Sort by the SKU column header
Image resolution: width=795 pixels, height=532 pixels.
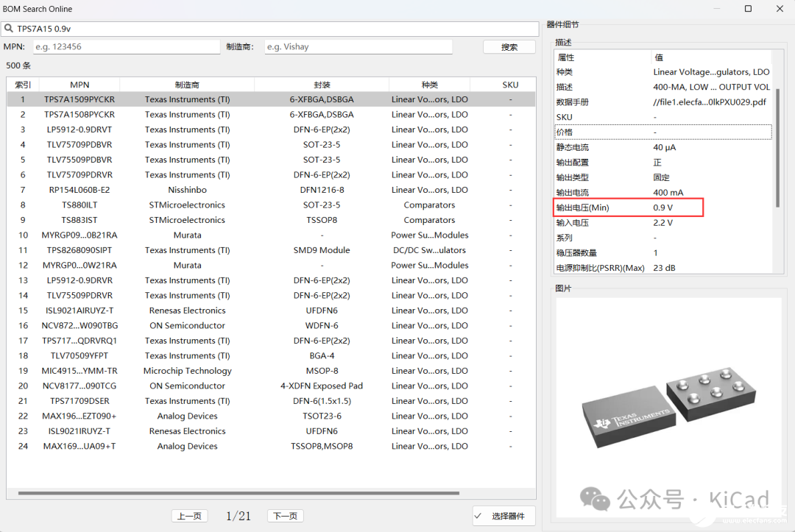click(x=510, y=85)
